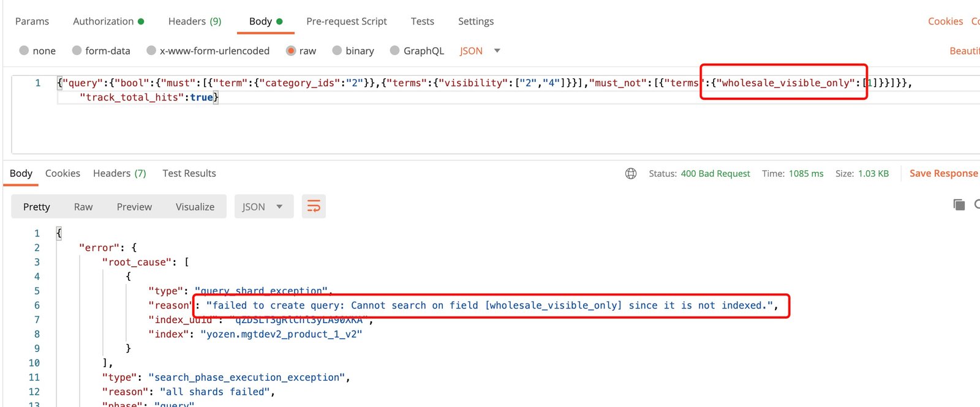The image size is (980, 407).
Task: Open the JSON body format dropdown
Action: [480, 51]
